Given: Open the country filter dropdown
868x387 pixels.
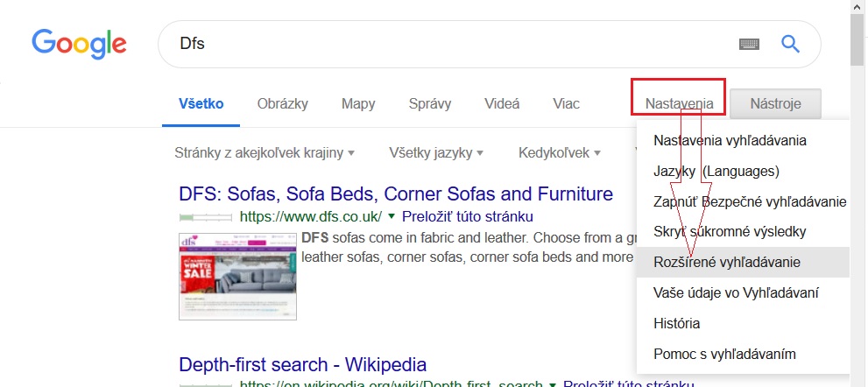Looking at the screenshot, I should click(x=265, y=153).
